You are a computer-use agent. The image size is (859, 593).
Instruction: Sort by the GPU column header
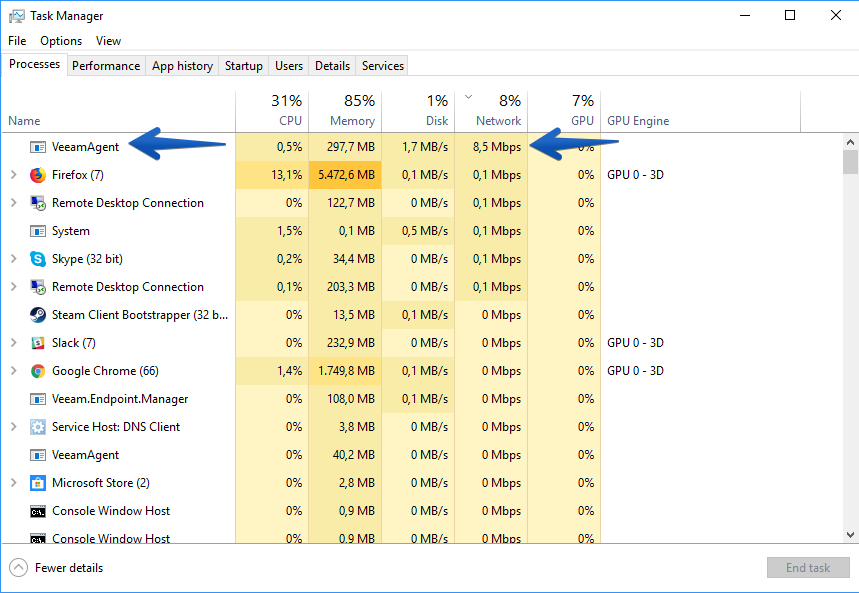coord(564,111)
